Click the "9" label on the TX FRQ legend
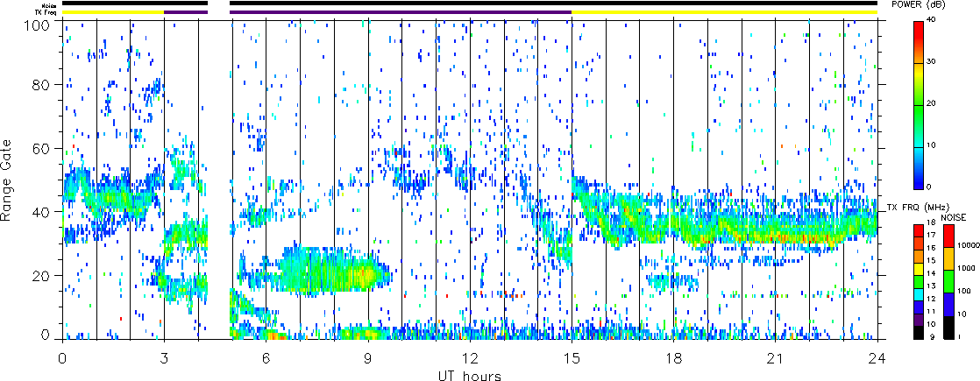This screenshot has height=381, width=980. [x=932, y=337]
